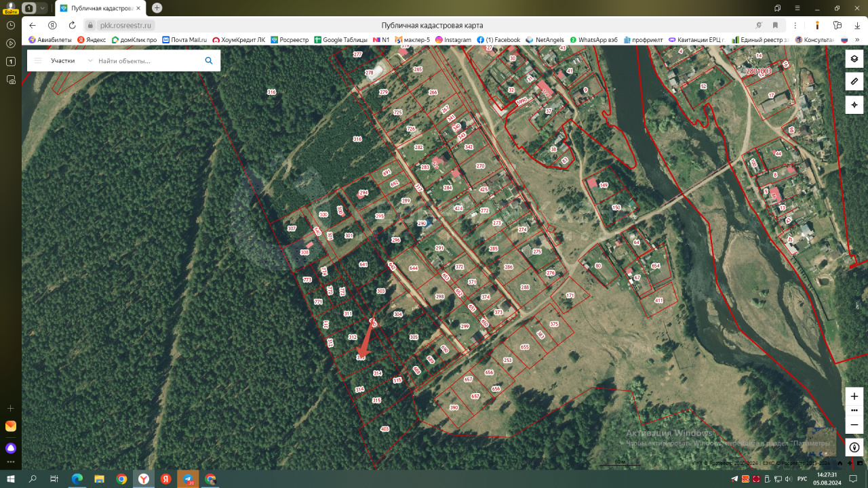Open Microsoft Edge from taskbar
The width and height of the screenshot is (868, 488).
coord(77,479)
